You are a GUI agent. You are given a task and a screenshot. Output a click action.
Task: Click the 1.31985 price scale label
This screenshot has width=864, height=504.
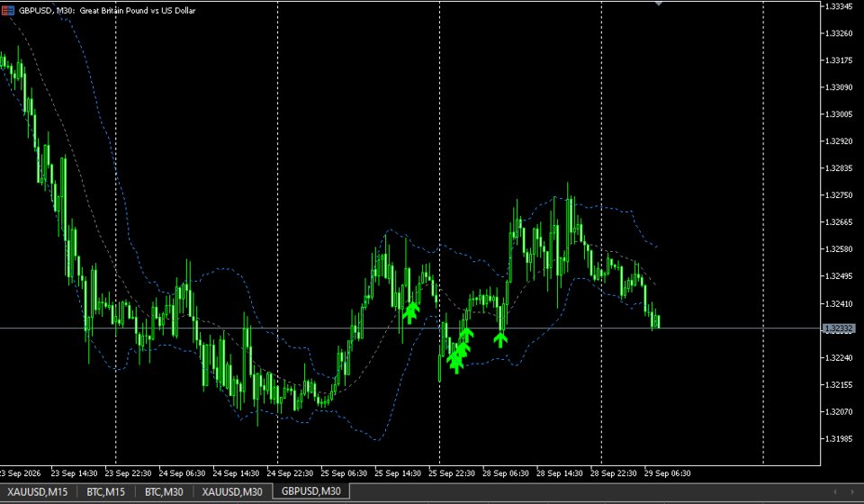(x=838, y=438)
